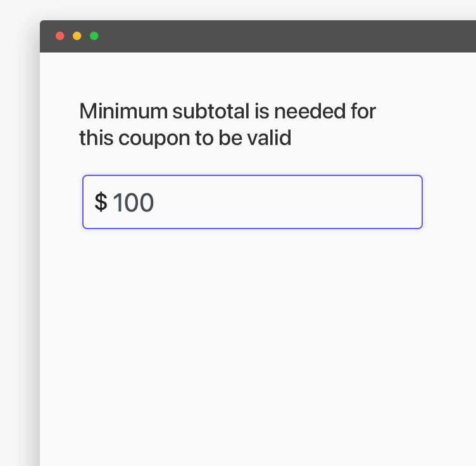Click the word "is" in the label
Viewport: 476px width, 466px height.
[x=261, y=111]
